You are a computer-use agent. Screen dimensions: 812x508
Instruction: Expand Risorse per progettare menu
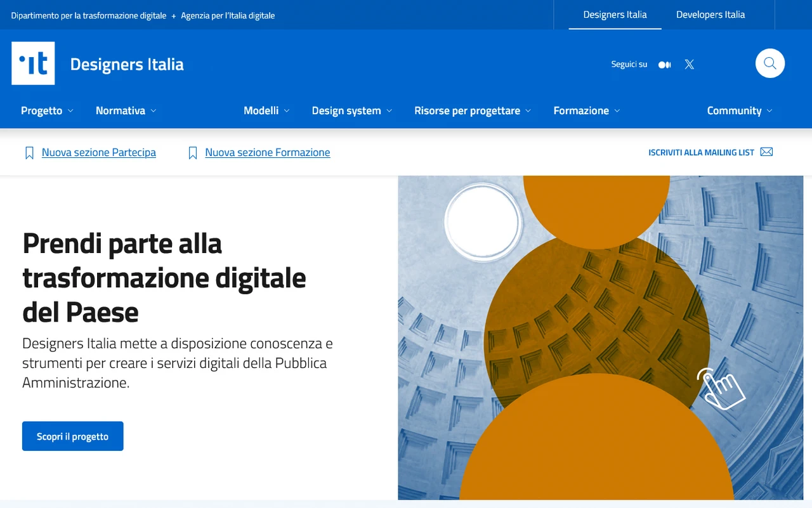pos(473,110)
